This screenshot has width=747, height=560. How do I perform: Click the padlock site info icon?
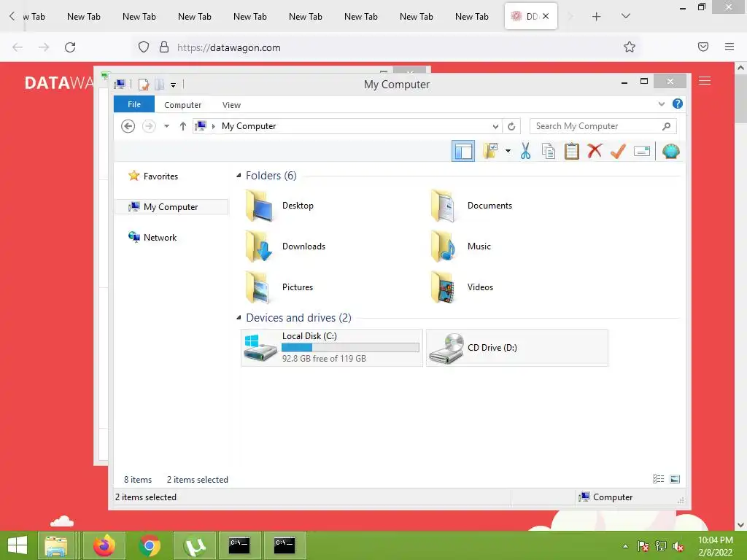[164, 47]
